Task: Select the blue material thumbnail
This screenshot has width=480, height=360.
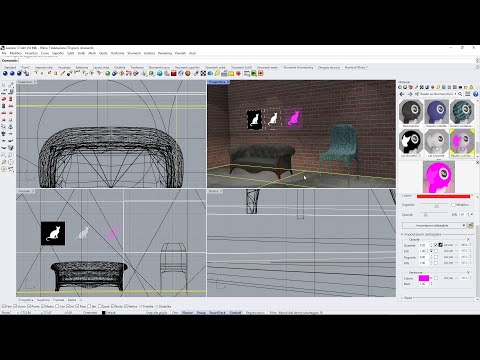Action: coord(436,112)
